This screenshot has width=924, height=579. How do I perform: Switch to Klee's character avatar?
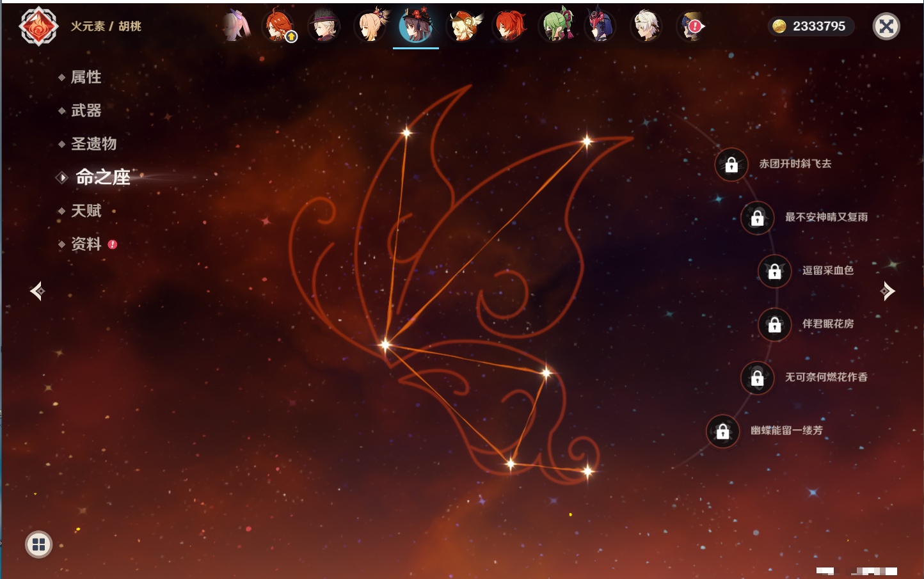tap(463, 26)
